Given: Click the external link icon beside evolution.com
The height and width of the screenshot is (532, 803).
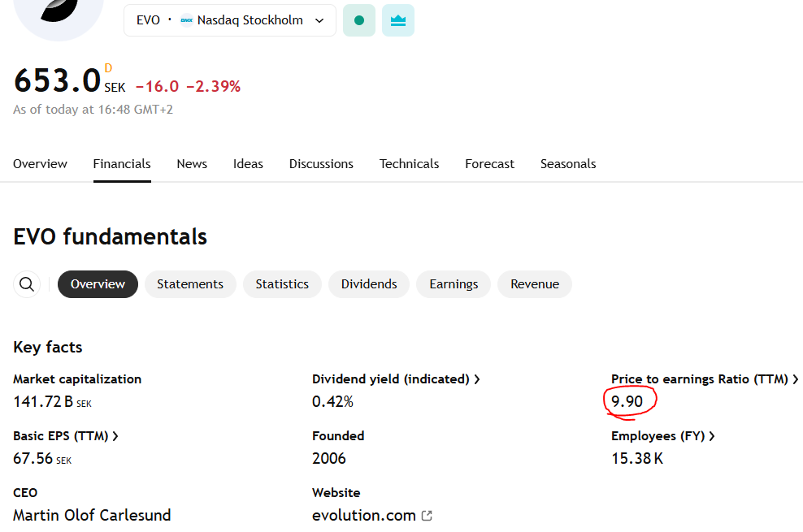Looking at the screenshot, I should coord(426,515).
